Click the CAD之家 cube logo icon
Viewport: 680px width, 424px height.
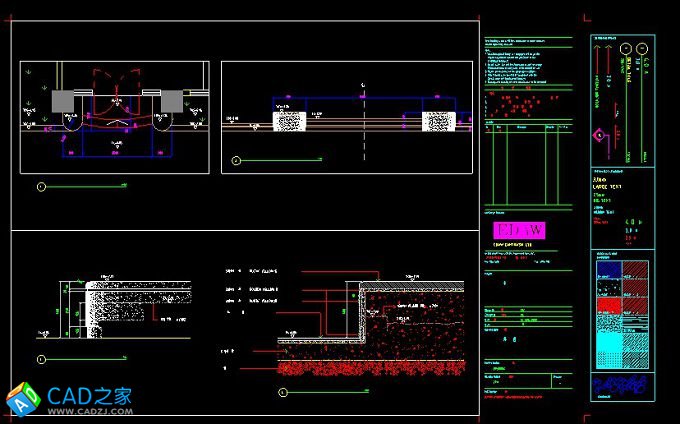pos(23,398)
